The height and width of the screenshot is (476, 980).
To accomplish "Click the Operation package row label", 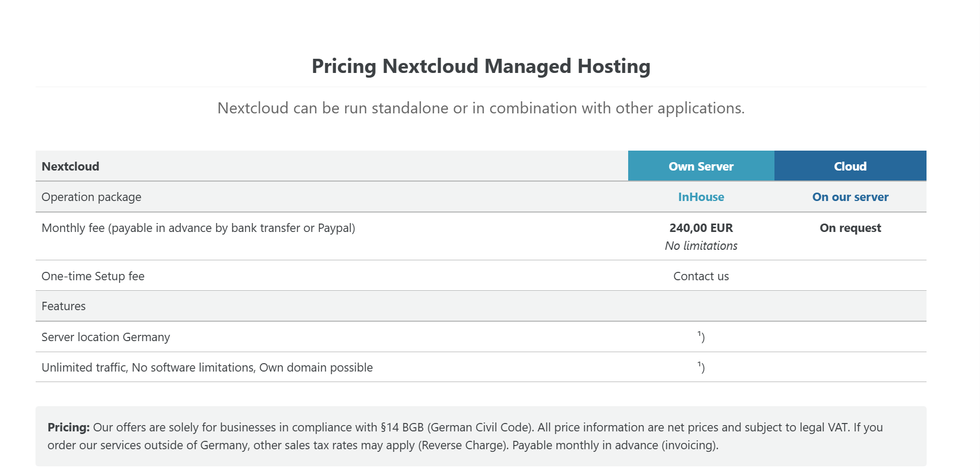I will click(91, 197).
